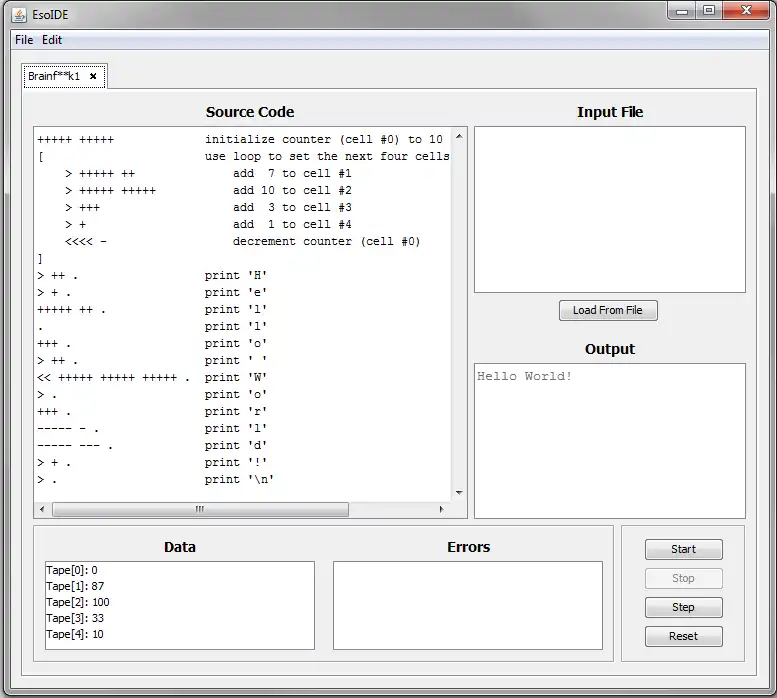
Task: Click inside the Errors panel box
Action: tap(468, 605)
